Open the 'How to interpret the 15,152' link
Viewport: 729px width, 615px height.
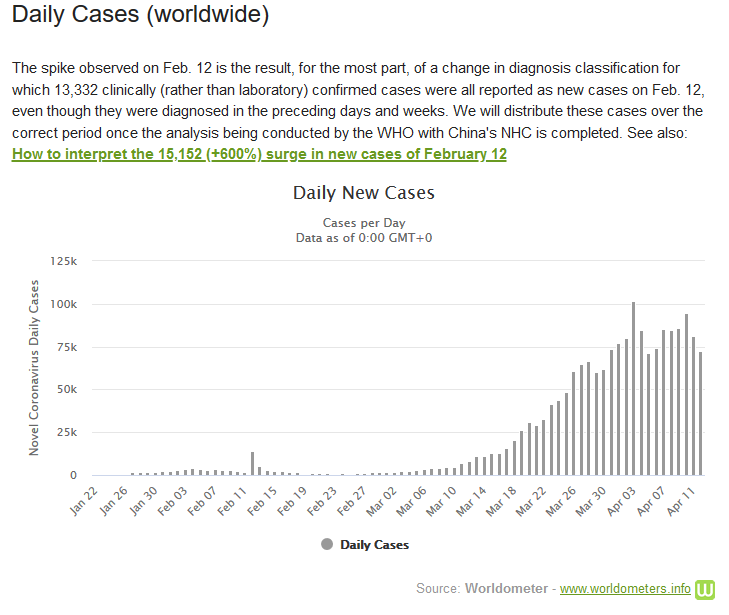pos(259,154)
